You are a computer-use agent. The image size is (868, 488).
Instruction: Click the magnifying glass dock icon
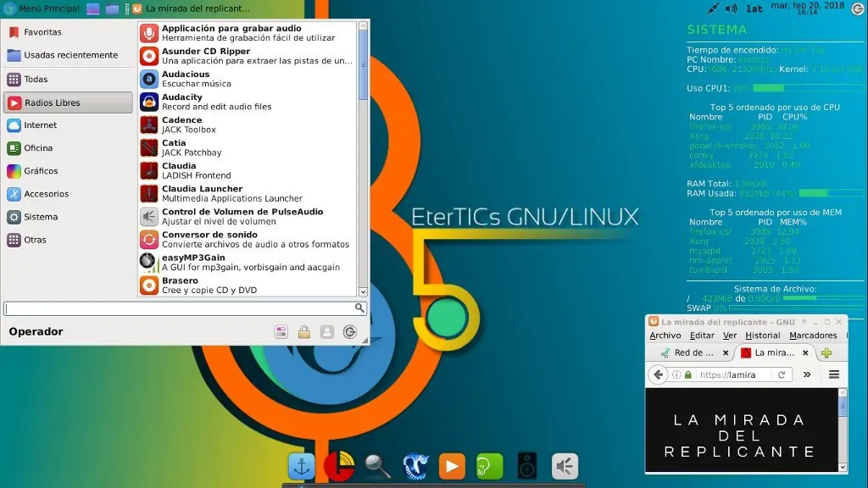pos(377,467)
